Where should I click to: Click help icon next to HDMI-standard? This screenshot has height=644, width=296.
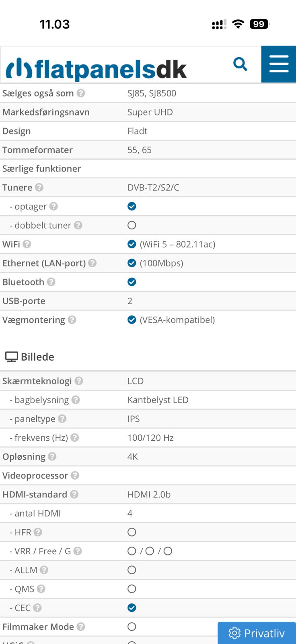(74, 495)
